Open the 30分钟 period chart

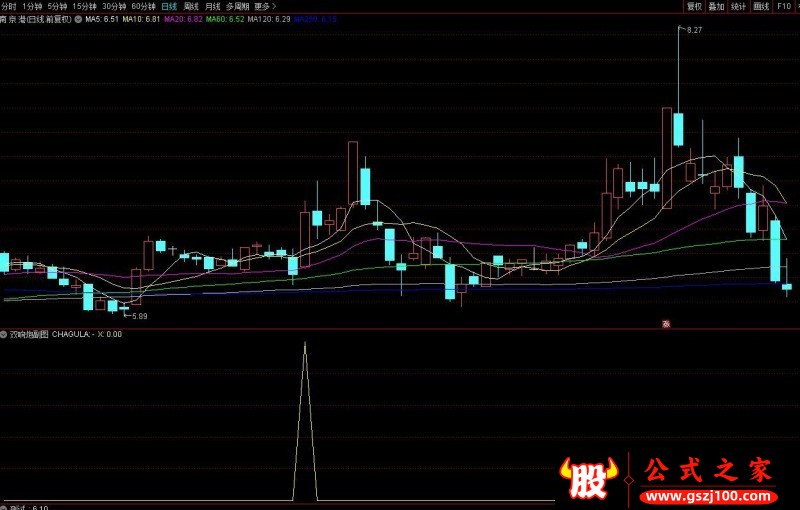114,6
